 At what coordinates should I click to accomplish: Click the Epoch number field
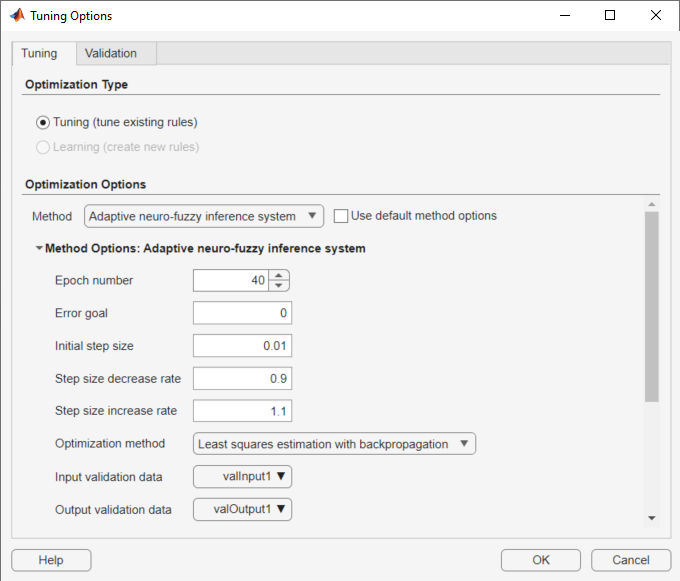pos(231,280)
